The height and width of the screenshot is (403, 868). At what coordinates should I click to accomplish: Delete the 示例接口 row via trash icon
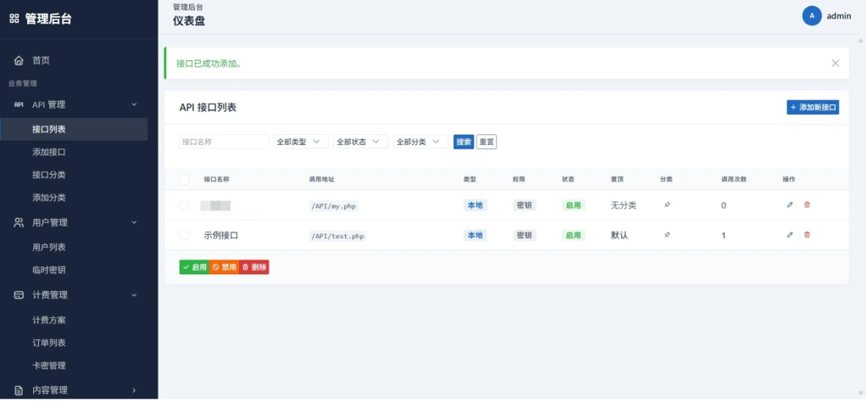[807, 235]
